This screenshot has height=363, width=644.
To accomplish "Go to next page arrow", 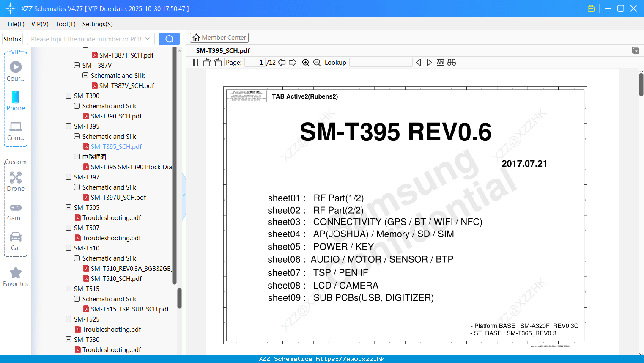I will 293,63.
